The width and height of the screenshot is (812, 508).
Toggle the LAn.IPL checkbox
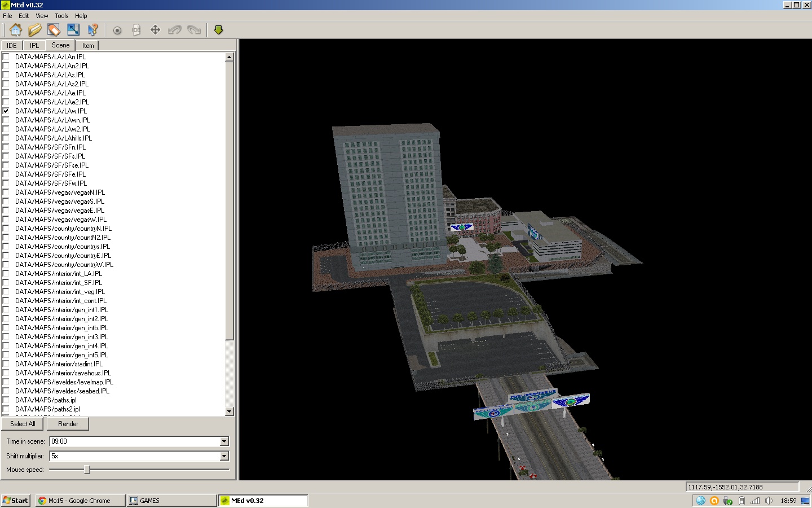coord(6,57)
